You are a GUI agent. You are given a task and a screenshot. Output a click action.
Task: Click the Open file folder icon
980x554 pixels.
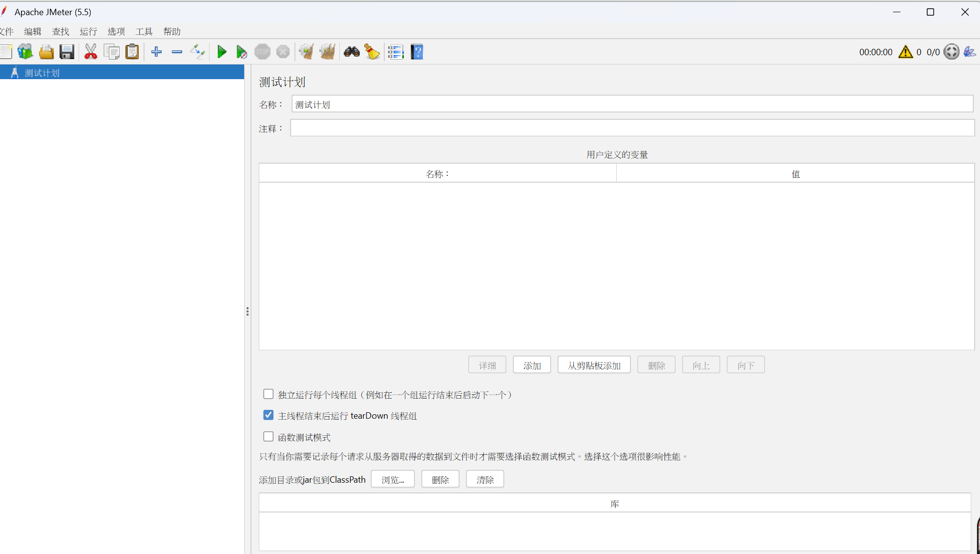[x=46, y=52]
